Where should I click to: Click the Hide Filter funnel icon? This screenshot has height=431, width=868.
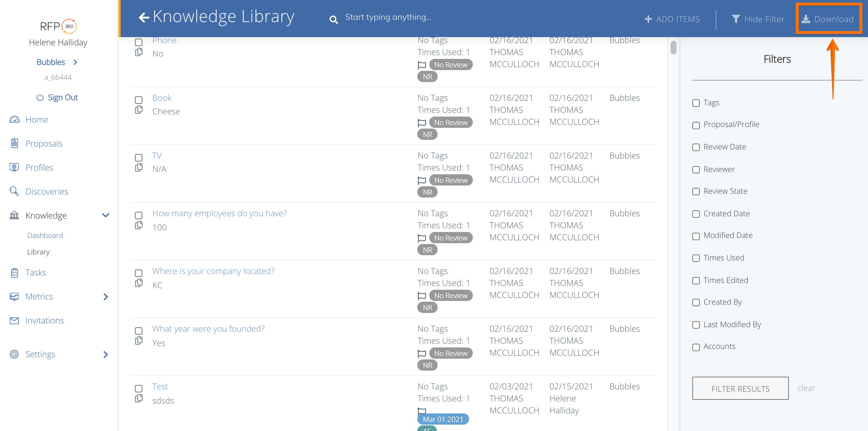pos(736,19)
